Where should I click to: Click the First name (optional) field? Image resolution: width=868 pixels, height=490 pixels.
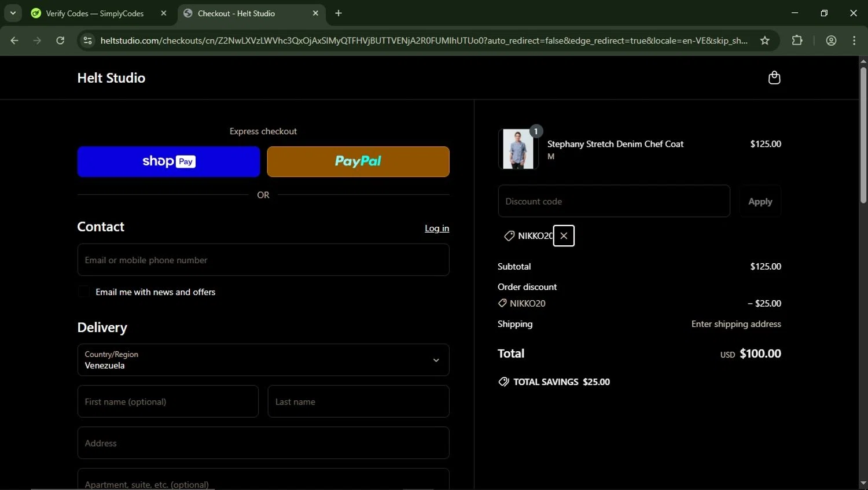click(168, 401)
